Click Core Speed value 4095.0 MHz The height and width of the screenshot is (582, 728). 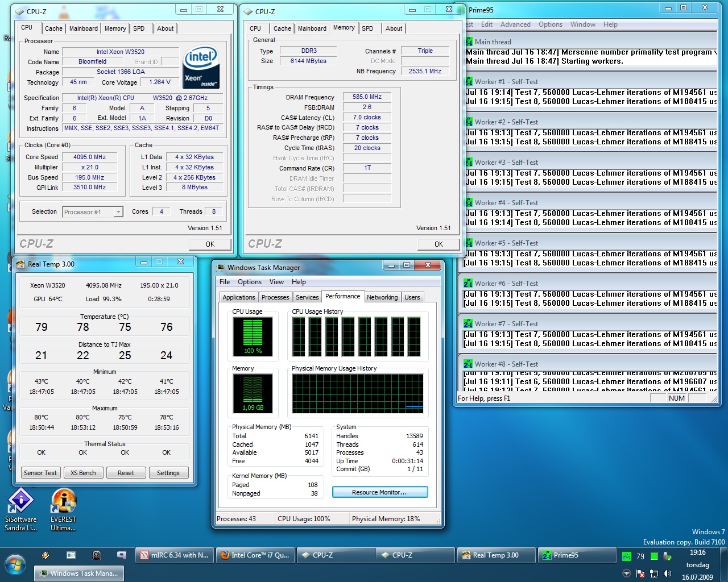pos(89,157)
